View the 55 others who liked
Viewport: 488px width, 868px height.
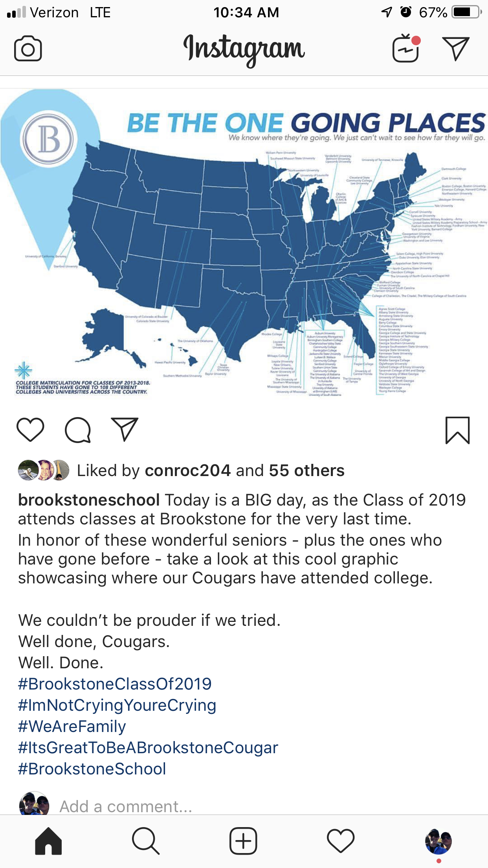click(306, 471)
